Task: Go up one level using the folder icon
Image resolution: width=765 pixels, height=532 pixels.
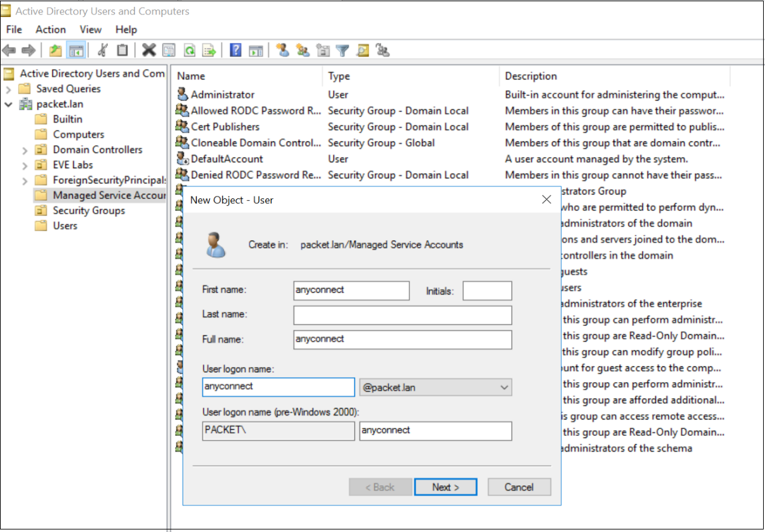Action: (x=56, y=51)
